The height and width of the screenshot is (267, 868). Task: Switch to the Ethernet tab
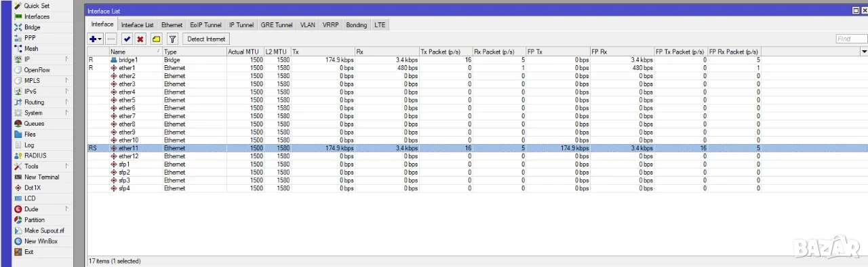(172, 25)
